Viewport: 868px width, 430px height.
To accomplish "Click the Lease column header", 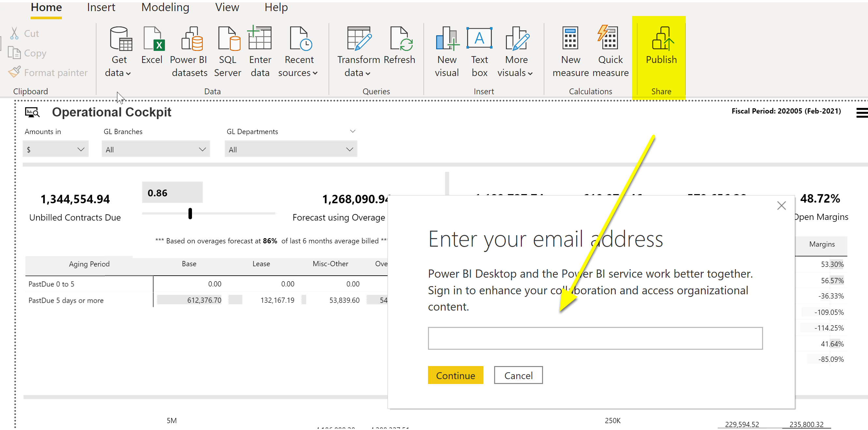I will 261,264.
